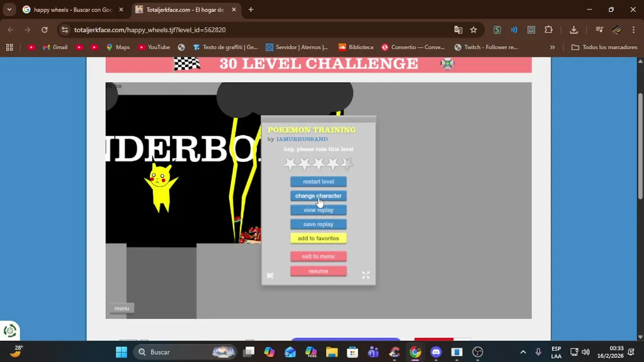Translate this page icon
644x362 pixels.
458,30
